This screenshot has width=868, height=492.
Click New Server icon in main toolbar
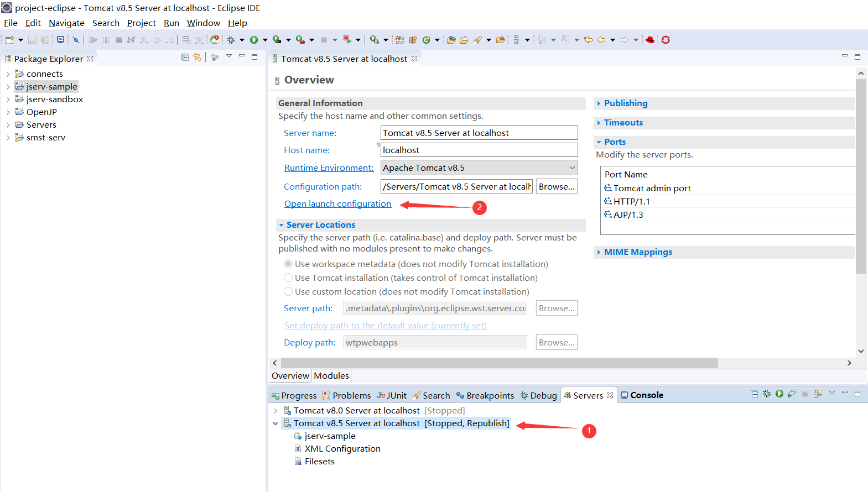516,40
